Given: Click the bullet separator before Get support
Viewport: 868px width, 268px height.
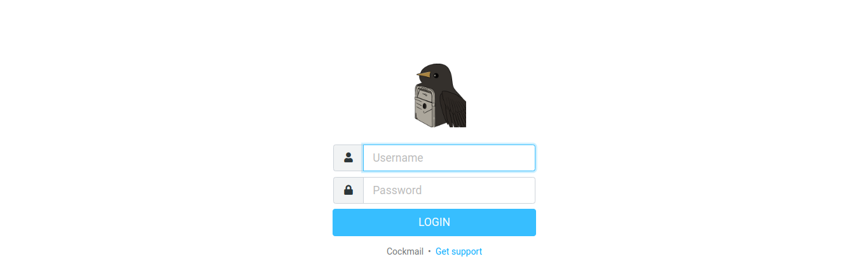Looking at the screenshot, I should point(429,251).
